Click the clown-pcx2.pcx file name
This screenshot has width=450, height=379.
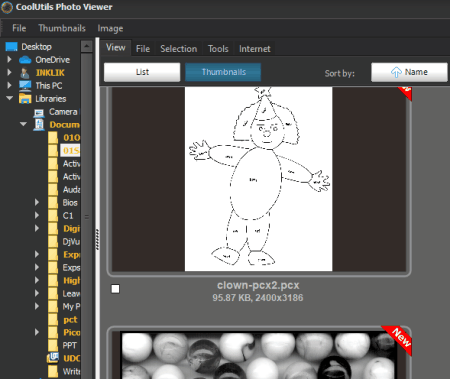tap(258, 285)
